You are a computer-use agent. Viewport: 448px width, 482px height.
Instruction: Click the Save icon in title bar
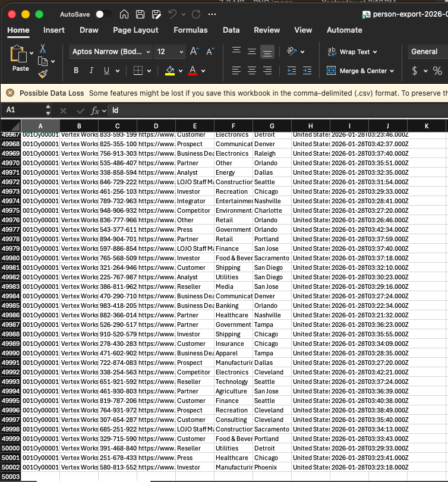click(140, 14)
